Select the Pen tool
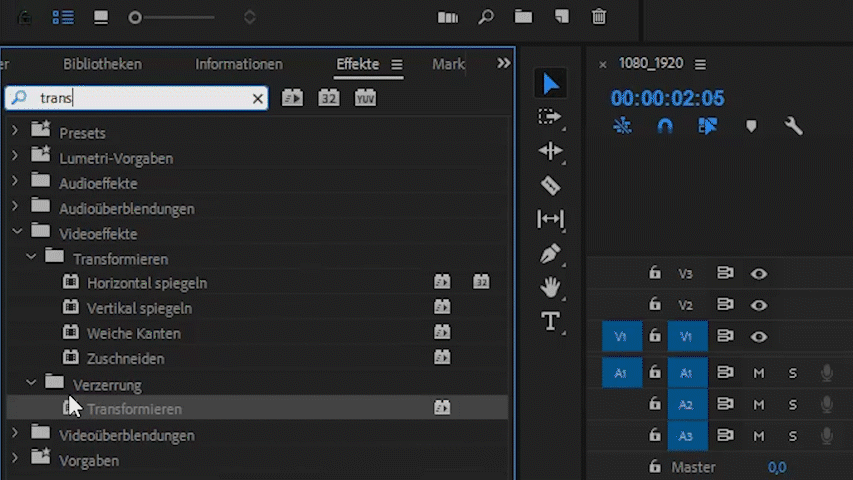Viewport: 853px width, 480px height. (x=550, y=254)
